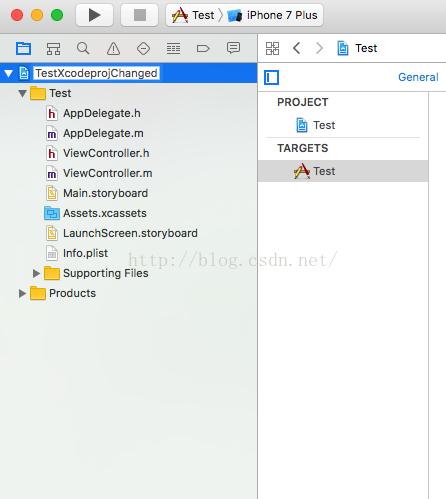Open the Project navigator tab
The height and width of the screenshot is (499, 446).
pos(23,49)
